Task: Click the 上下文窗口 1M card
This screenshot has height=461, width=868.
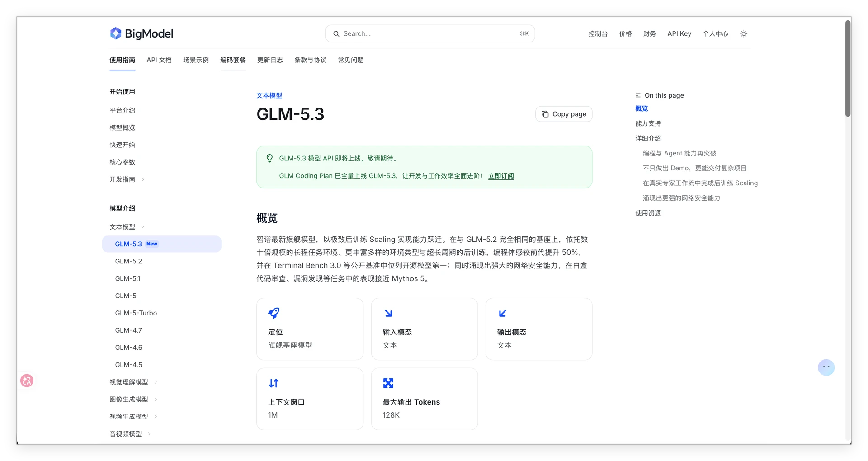Action: [310, 399]
